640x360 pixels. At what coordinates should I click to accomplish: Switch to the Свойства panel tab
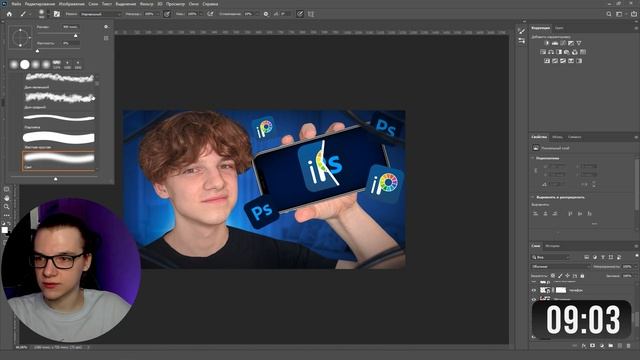coord(539,137)
